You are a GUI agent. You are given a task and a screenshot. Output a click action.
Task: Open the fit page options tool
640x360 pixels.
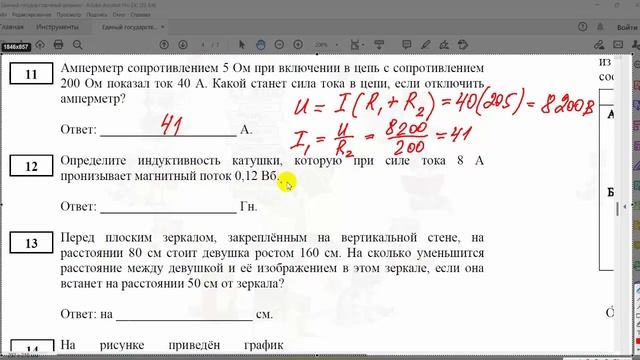point(356,45)
